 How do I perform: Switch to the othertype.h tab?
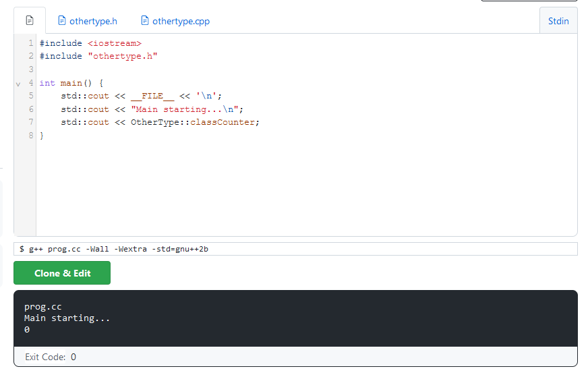[x=93, y=21]
